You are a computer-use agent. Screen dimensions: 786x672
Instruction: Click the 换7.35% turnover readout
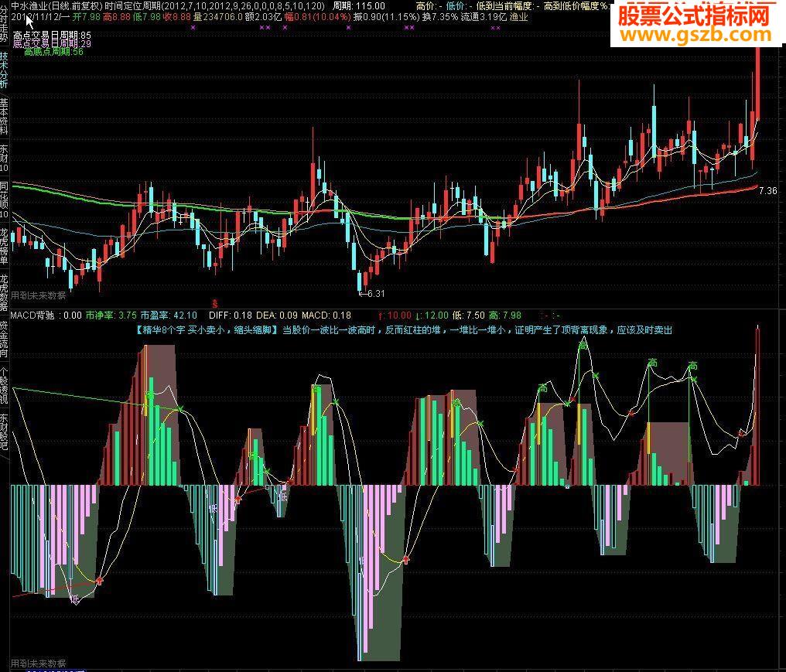coord(440,16)
